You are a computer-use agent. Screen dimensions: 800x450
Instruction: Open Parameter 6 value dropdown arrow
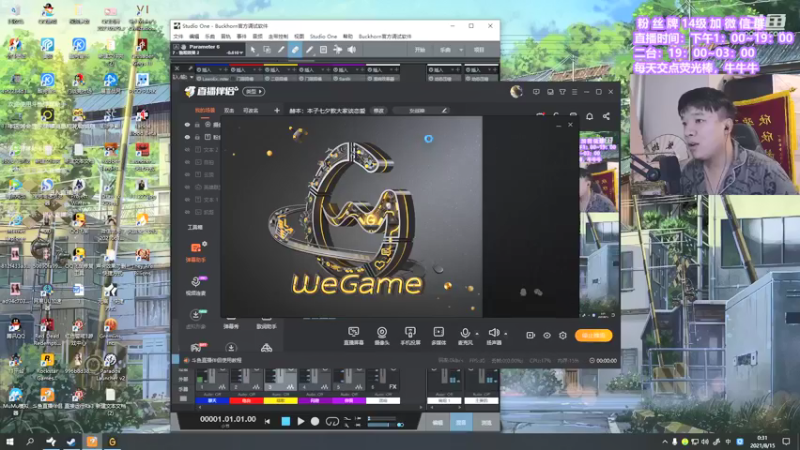pos(243,53)
